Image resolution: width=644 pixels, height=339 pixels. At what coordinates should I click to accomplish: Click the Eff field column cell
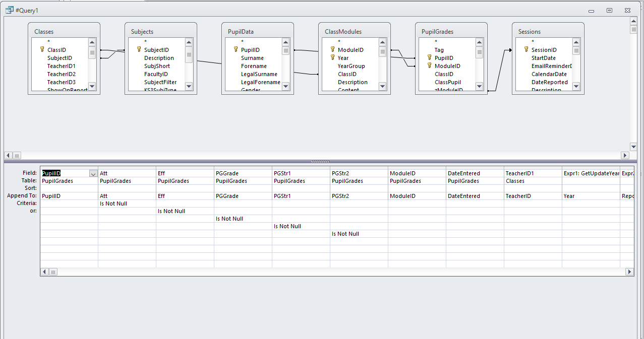click(185, 173)
